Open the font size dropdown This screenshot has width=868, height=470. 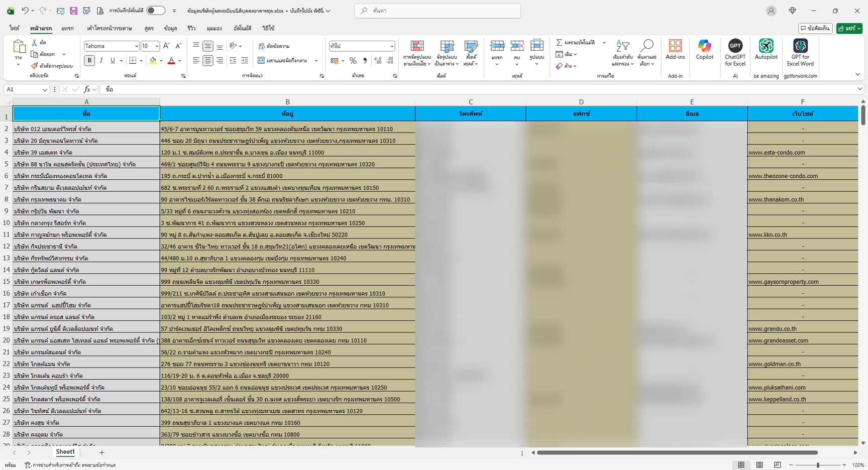pos(157,46)
